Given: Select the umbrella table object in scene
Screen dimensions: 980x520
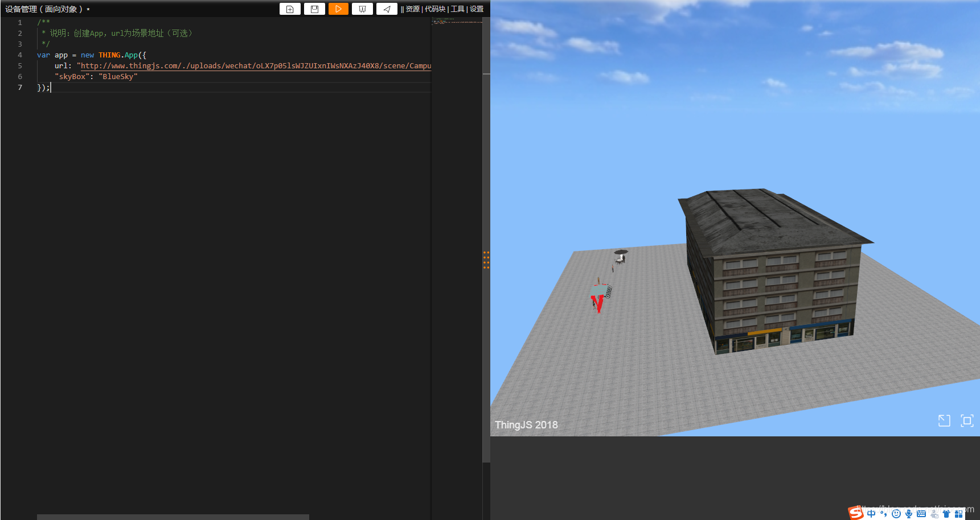Looking at the screenshot, I should click(621, 256).
